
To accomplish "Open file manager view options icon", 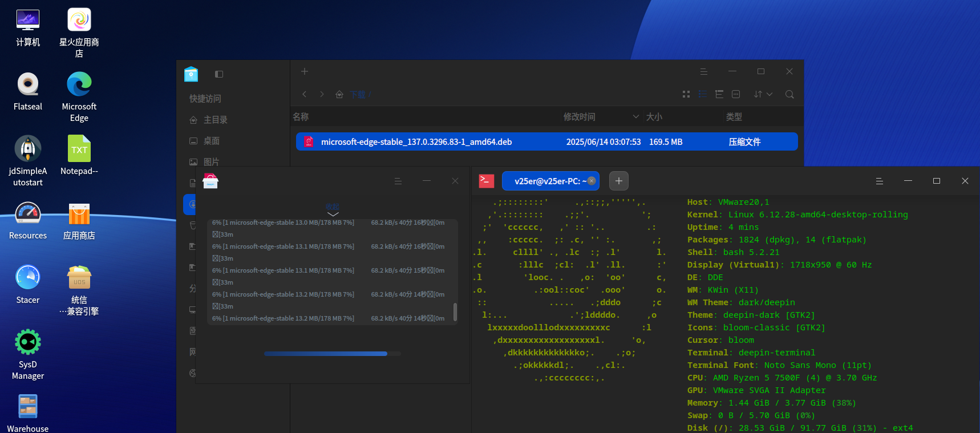I will [x=736, y=94].
